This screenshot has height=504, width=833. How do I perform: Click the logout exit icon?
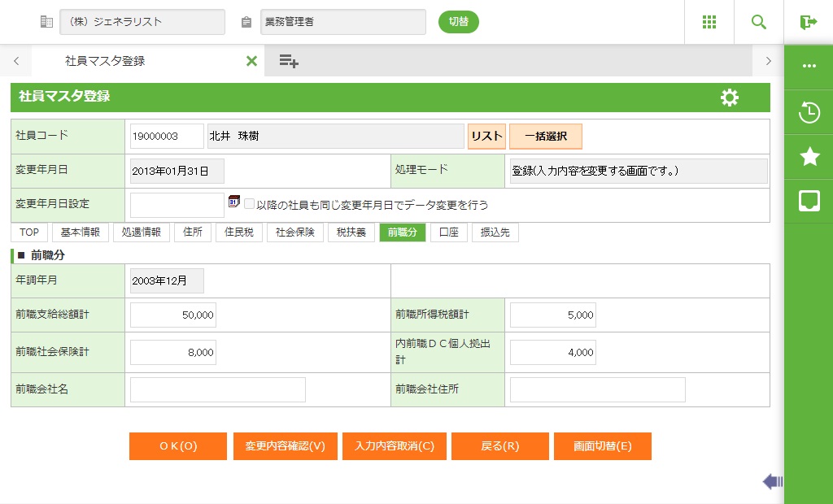[808, 22]
